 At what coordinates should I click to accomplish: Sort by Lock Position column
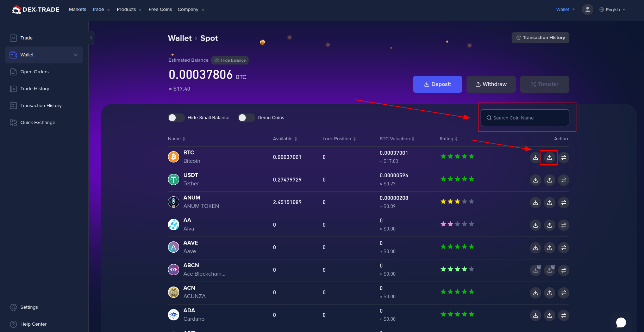pos(339,139)
